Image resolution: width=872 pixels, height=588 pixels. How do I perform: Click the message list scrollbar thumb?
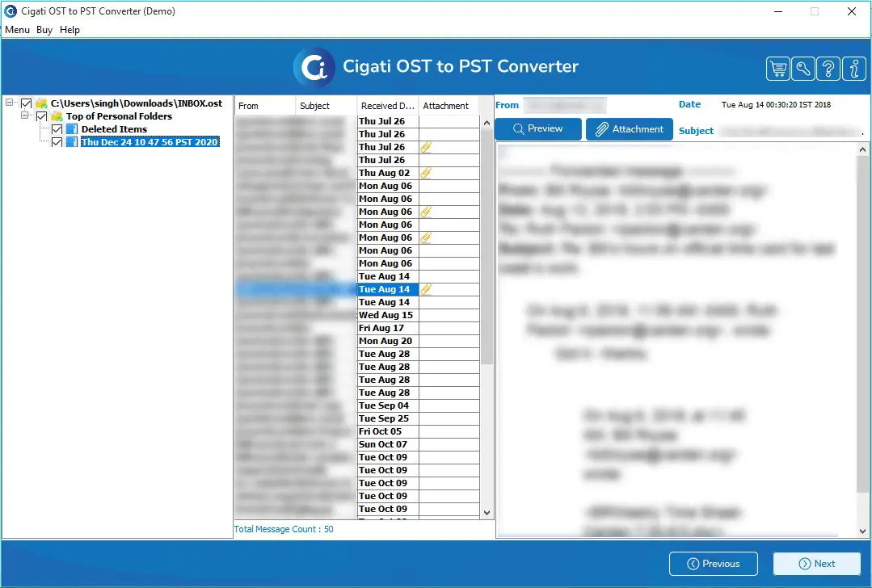coord(487,247)
